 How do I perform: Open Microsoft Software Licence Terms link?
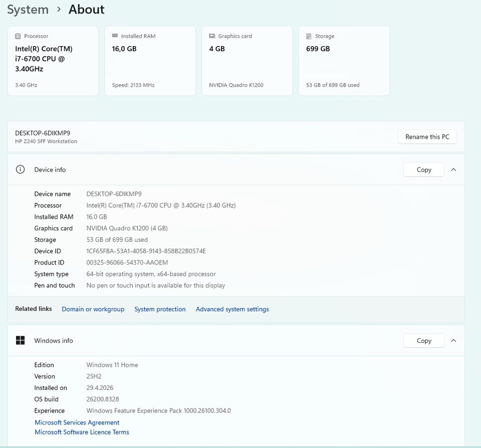coord(82,432)
